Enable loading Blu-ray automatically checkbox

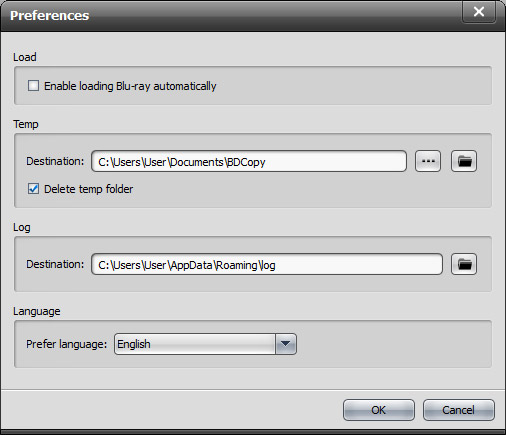tap(33, 86)
